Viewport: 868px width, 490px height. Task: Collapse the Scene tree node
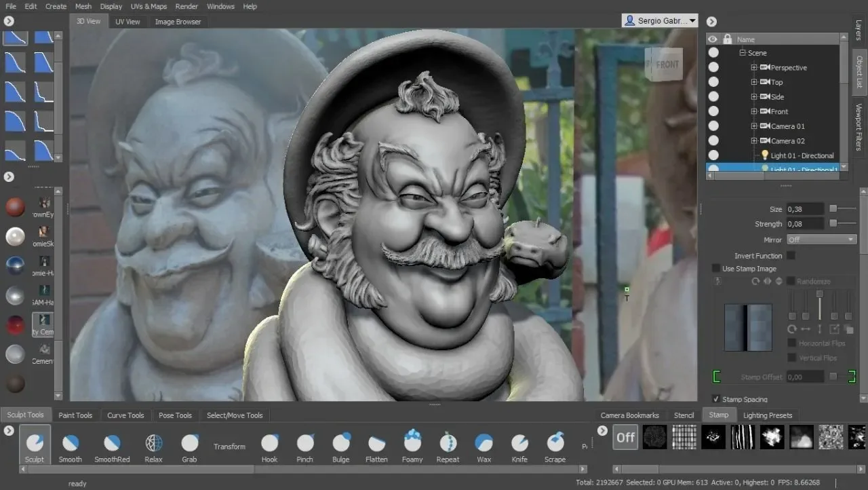[x=743, y=53]
